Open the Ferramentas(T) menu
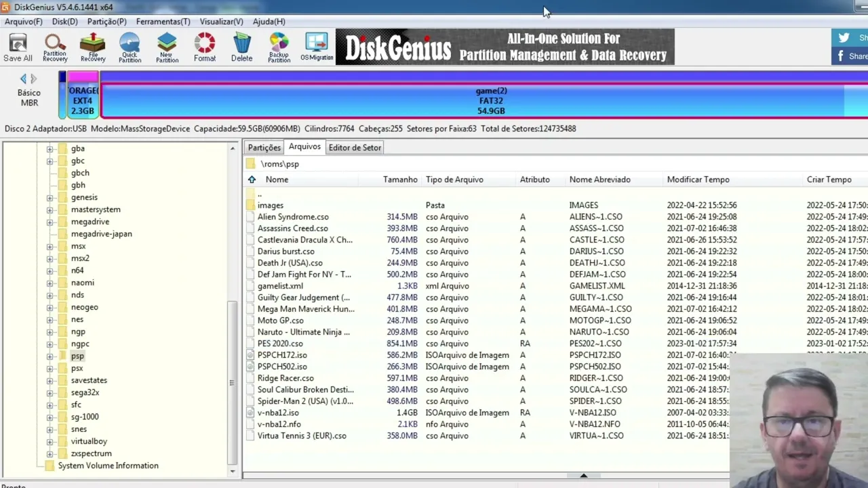Screen dimensions: 868x488 (x=163, y=22)
